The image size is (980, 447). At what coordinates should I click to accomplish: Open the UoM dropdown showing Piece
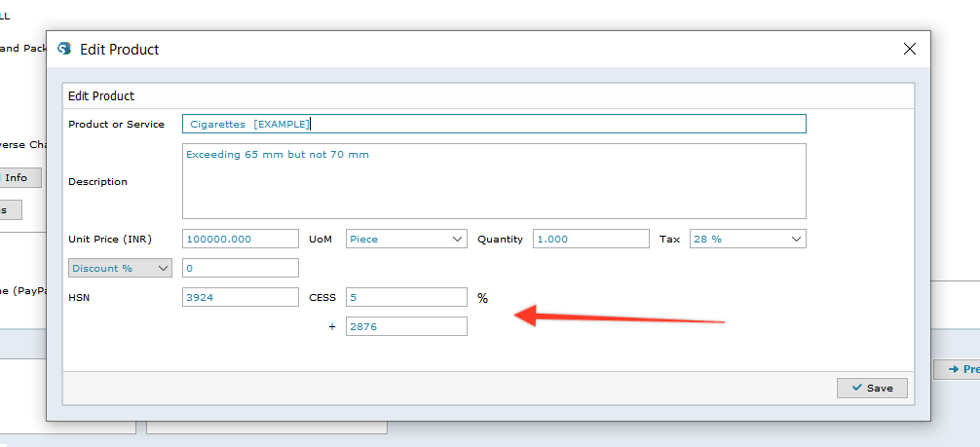(x=406, y=240)
